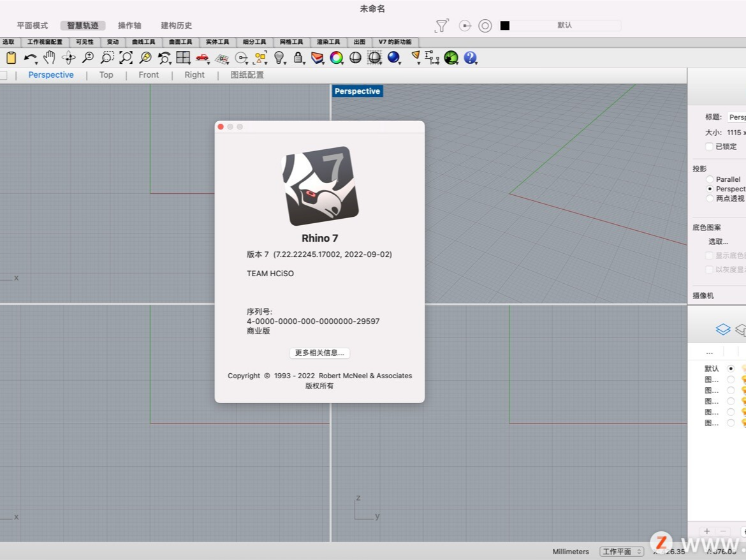Select the color wheel icon in the toolbar
Screen dimensions: 746x560
tap(336, 58)
